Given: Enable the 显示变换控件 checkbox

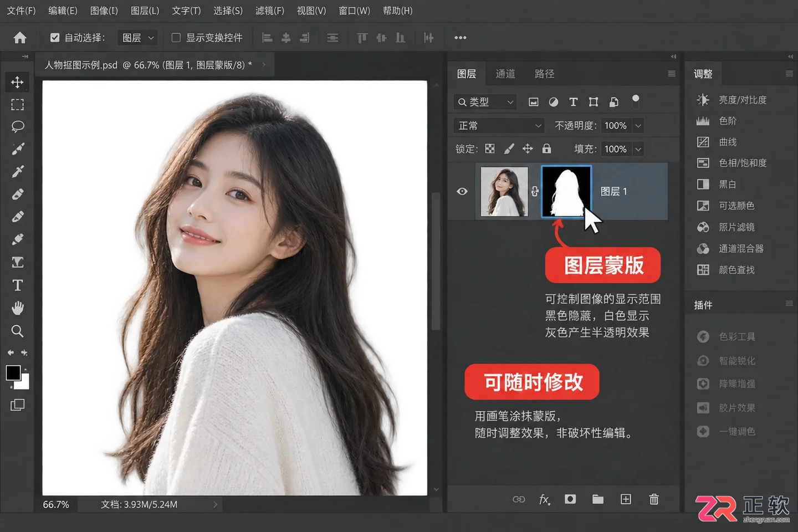Looking at the screenshot, I should [x=176, y=38].
